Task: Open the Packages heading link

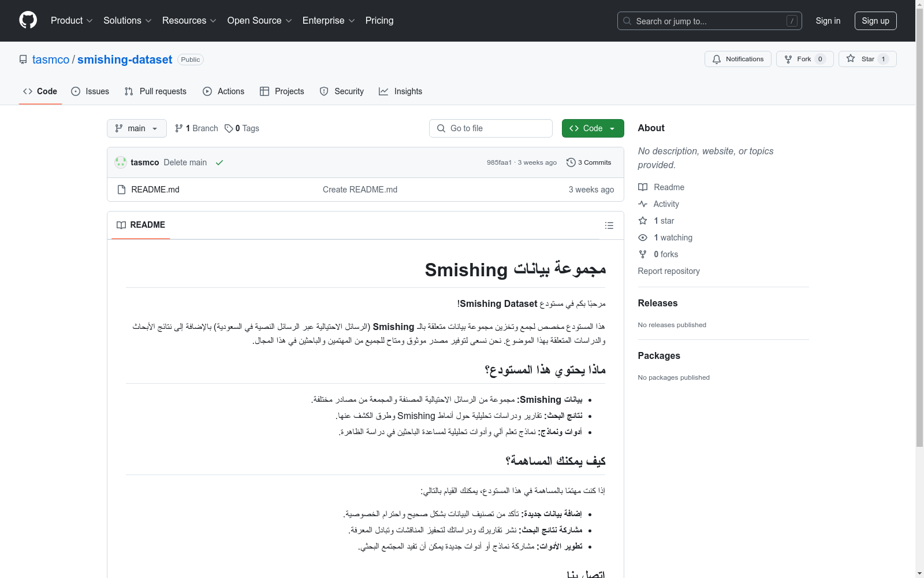Action: click(659, 355)
